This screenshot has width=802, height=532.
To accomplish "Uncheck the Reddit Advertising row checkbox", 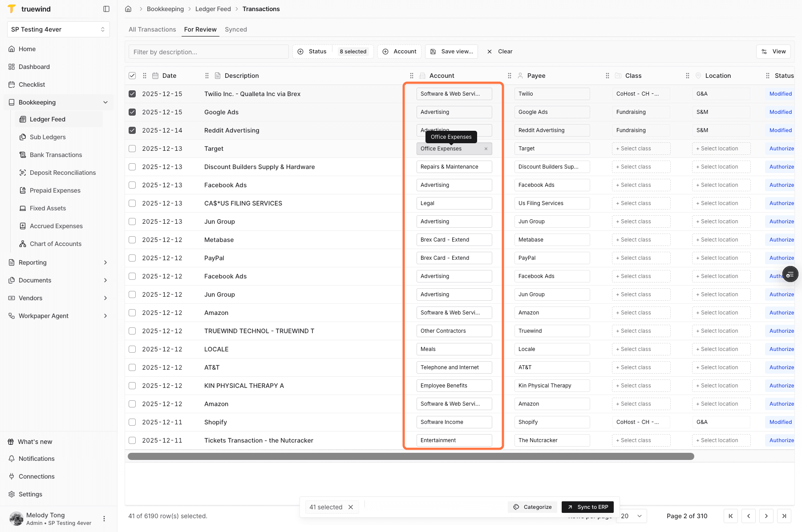I will tap(132, 130).
